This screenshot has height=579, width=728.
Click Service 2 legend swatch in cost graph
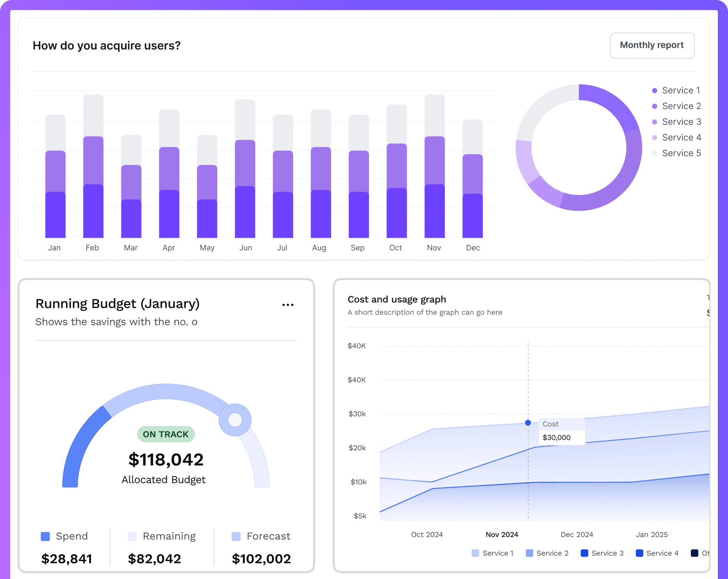pos(529,553)
